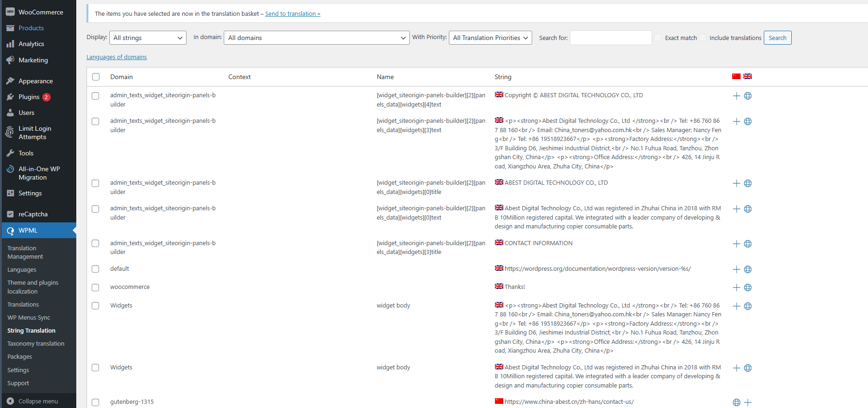Click globe icon in gutenberg-1315 row

736,402
